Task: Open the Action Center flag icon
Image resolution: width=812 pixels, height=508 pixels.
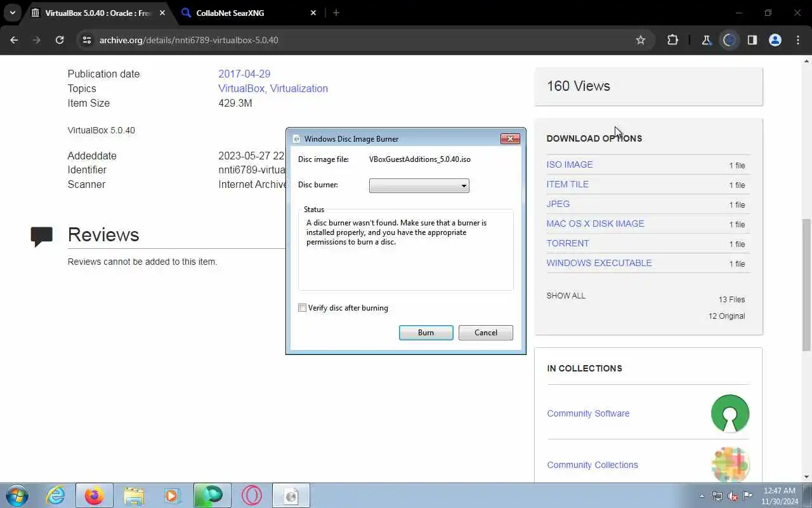Action: (x=748, y=496)
